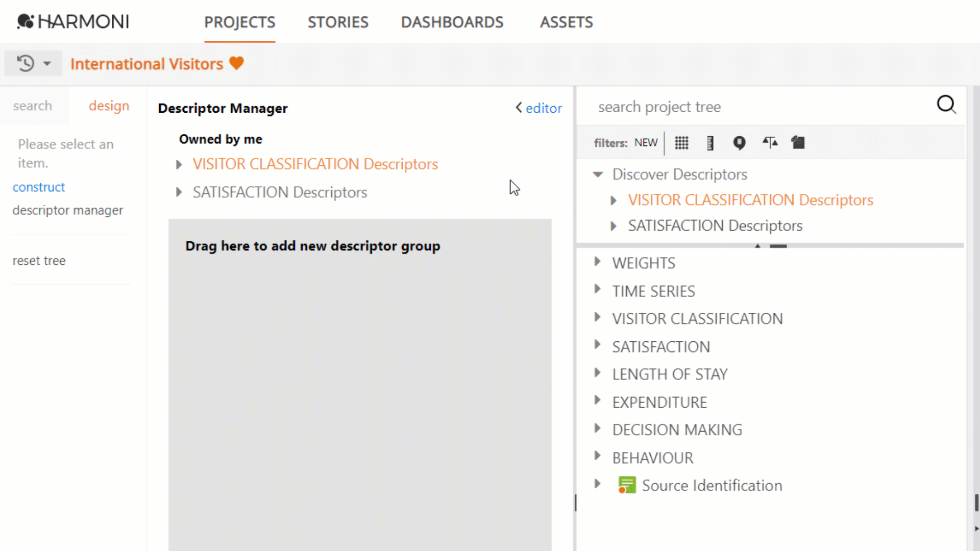The height and width of the screenshot is (551, 980).
Task: Open the STORIES tab
Action: [338, 22]
